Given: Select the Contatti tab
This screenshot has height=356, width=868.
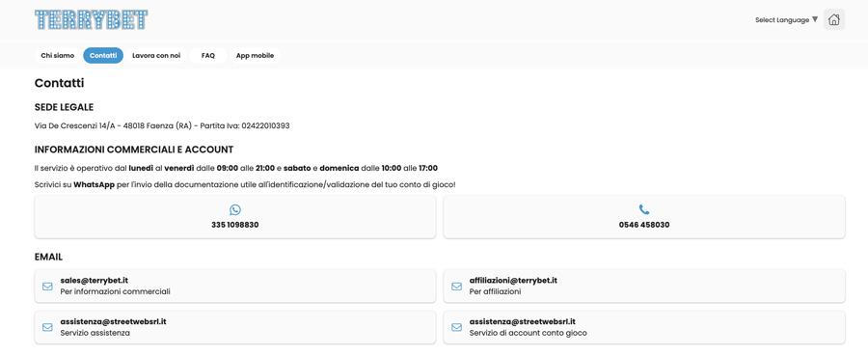Looking at the screenshot, I should coord(103,55).
